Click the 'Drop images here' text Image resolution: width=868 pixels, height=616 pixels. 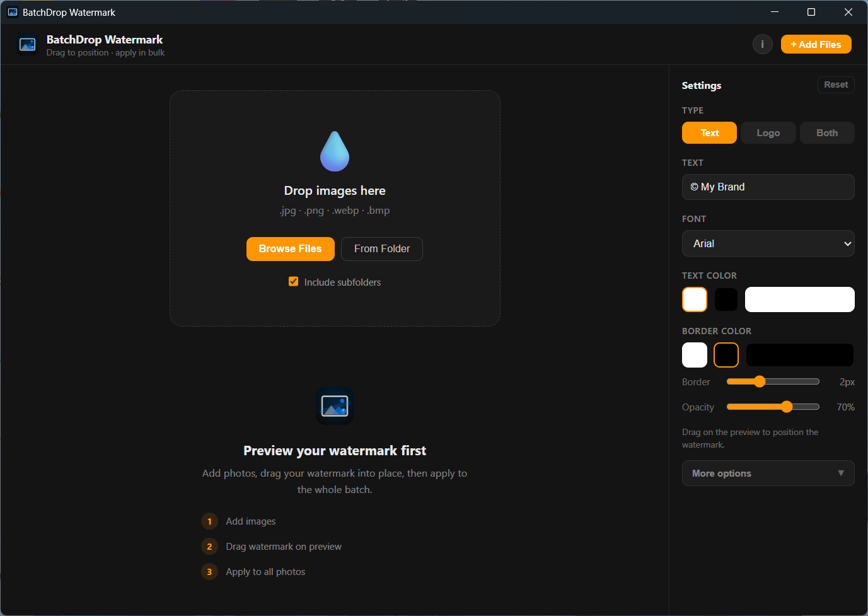pyautogui.click(x=335, y=190)
